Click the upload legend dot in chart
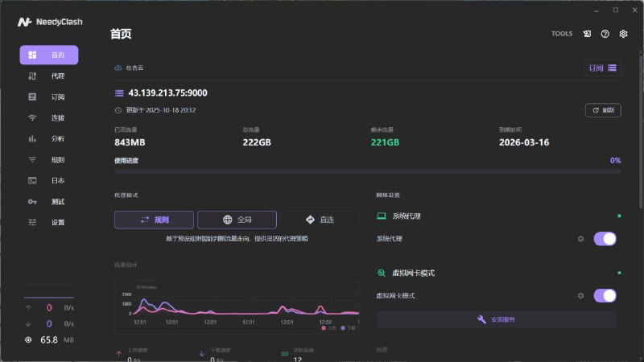The height and width of the screenshot is (362, 644). coord(324,328)
